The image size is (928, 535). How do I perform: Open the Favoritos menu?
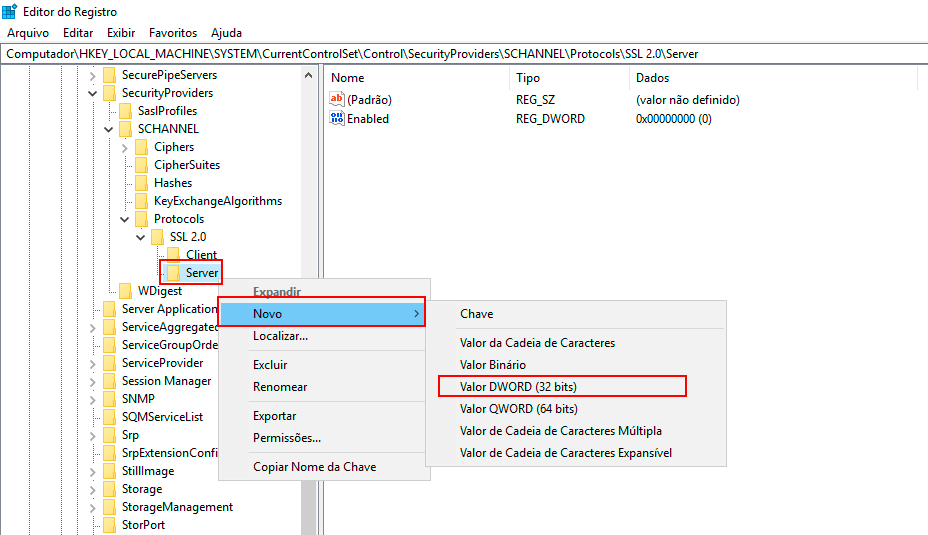173,33
